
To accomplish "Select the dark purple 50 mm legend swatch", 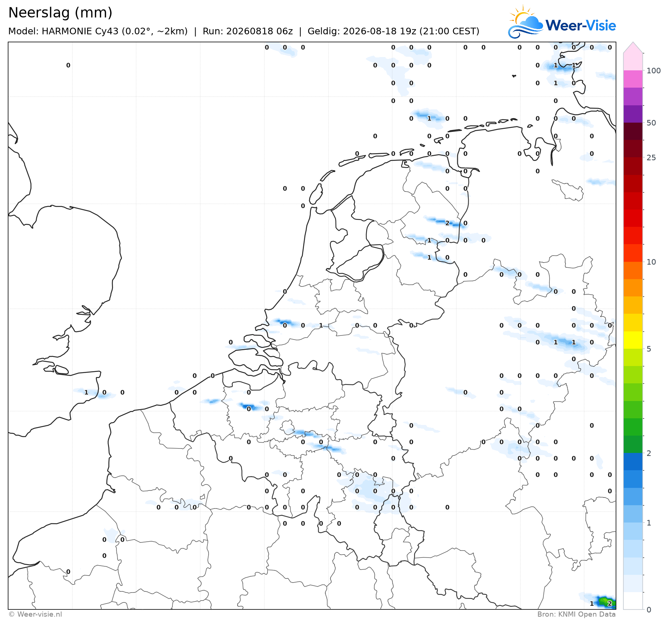I will point(633,114).
